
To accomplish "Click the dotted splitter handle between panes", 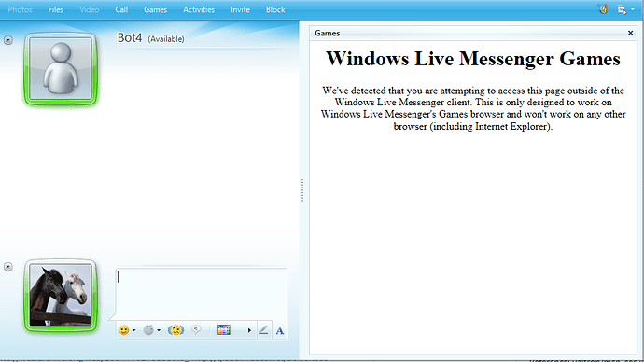I will point(302,190).
